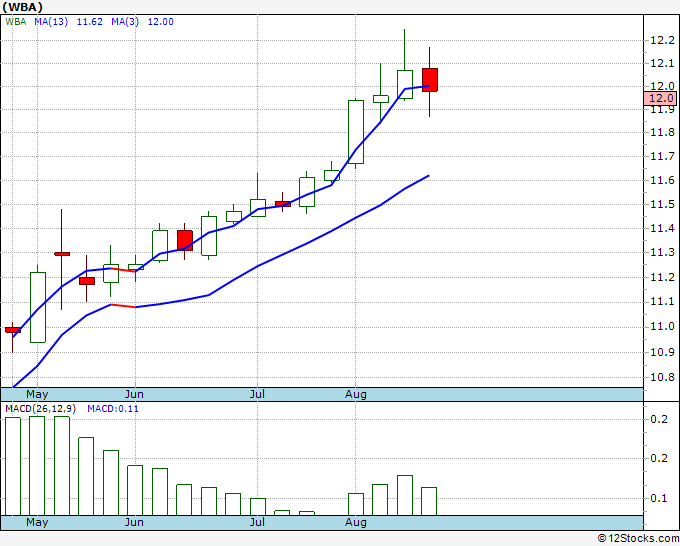Click the last MACD histogram bar in August

click(x=429, y=501)
